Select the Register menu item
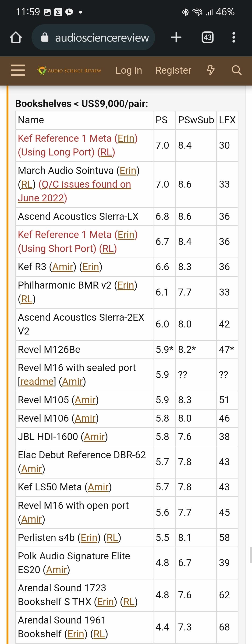 (173, 70)
